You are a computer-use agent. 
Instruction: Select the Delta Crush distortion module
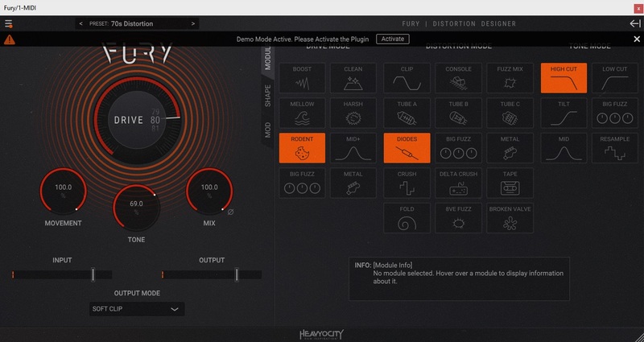pyautogui.click(x=458, y=183)
